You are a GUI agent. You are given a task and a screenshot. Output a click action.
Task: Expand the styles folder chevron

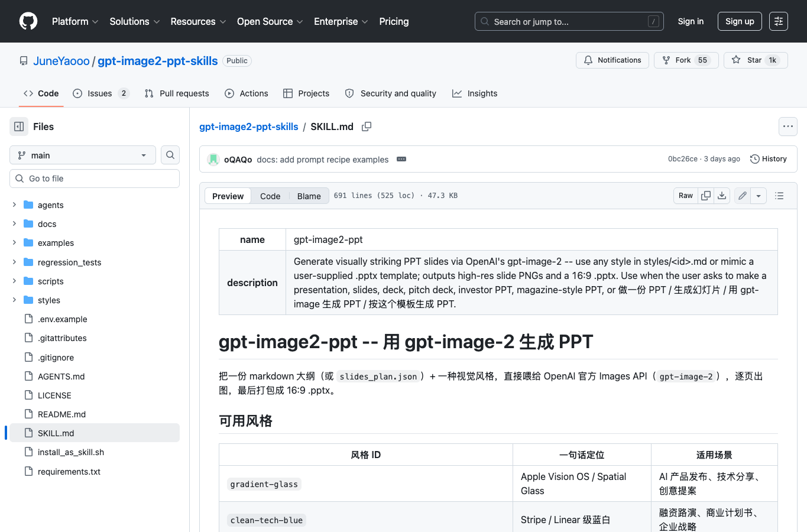tap(14, 300)
